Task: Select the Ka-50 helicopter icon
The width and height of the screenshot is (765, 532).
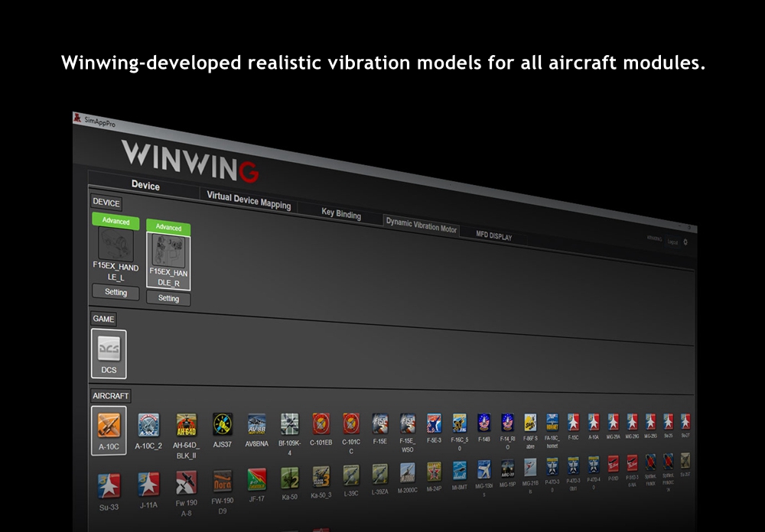Action: (290, 478)
